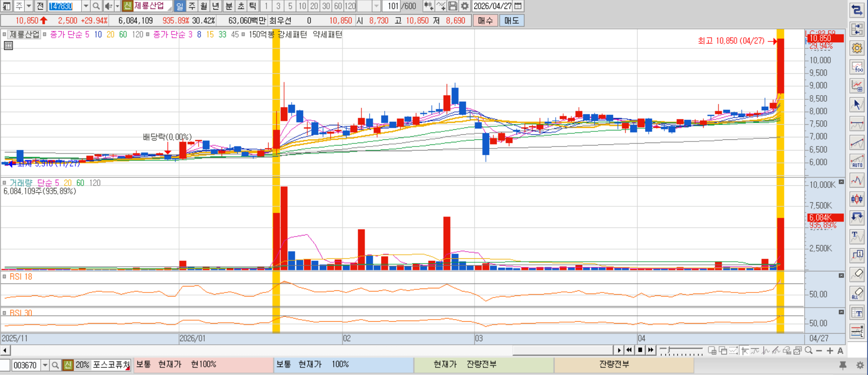The width and height of the screenshot is (868, 375).
Task: Collapse the volume panel corner button
Action: point(841,182)
